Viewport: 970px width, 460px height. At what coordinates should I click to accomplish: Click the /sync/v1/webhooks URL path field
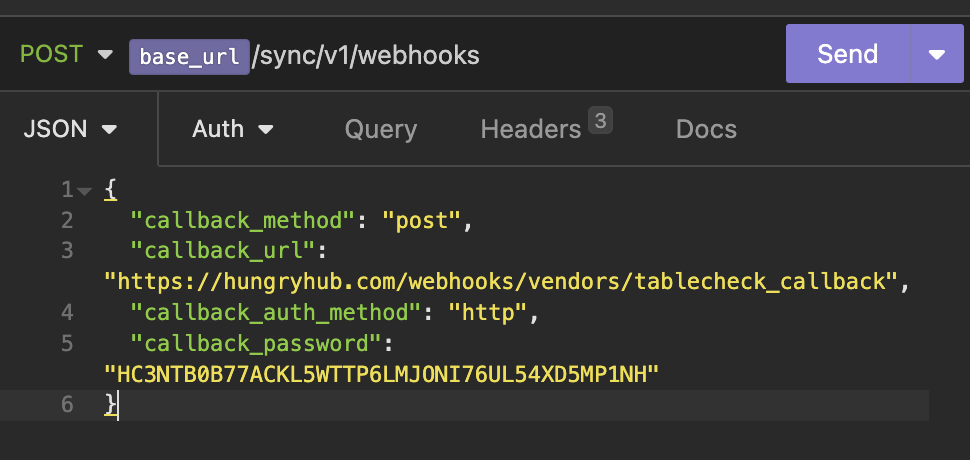(x=366, y=56)
